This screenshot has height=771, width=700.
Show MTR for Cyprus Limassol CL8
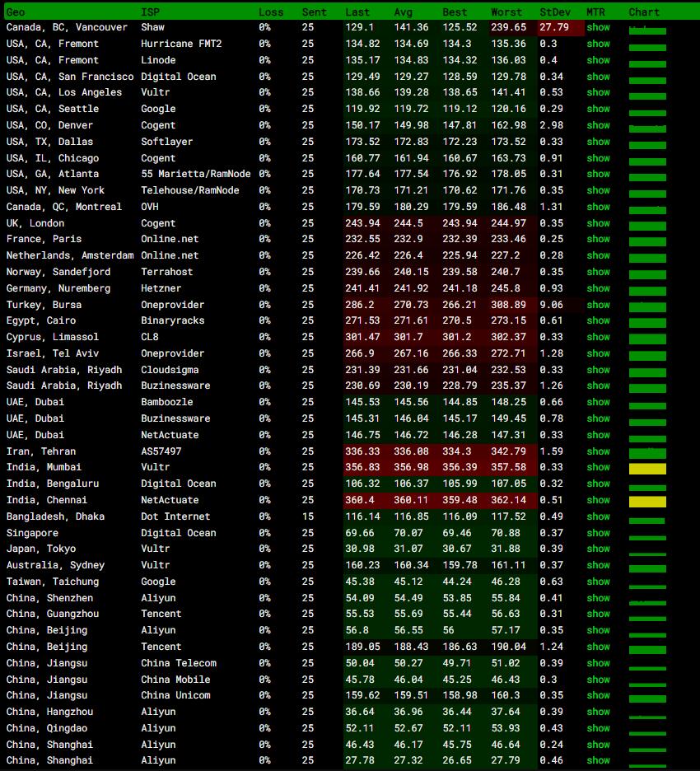pyautogui.click(x=598, y=338)
